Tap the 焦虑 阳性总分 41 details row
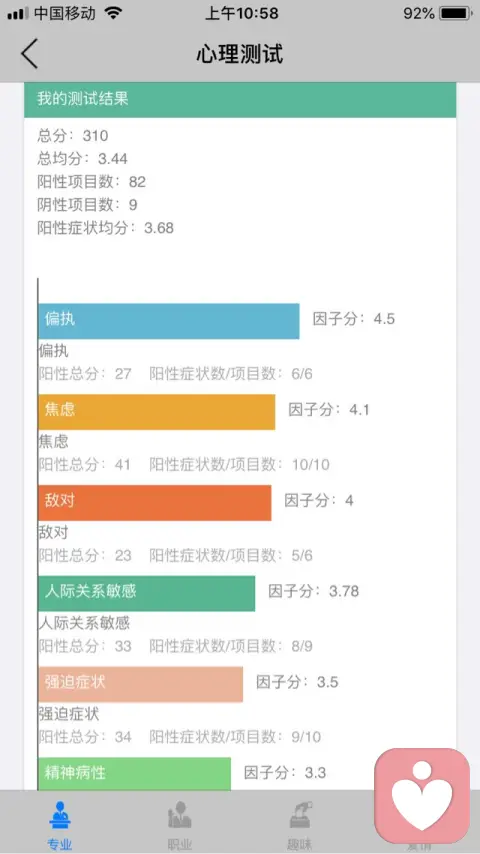Screen dimensions: 480x854 184,465
